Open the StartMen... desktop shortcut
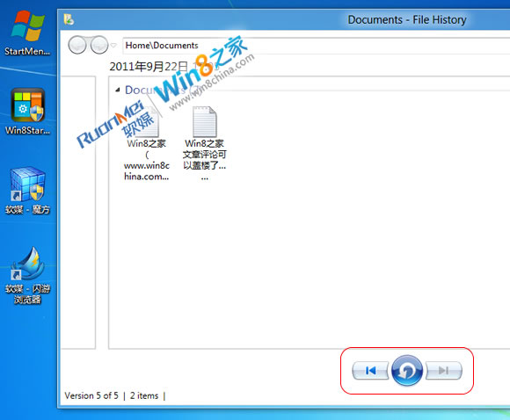 click(27, 33)
